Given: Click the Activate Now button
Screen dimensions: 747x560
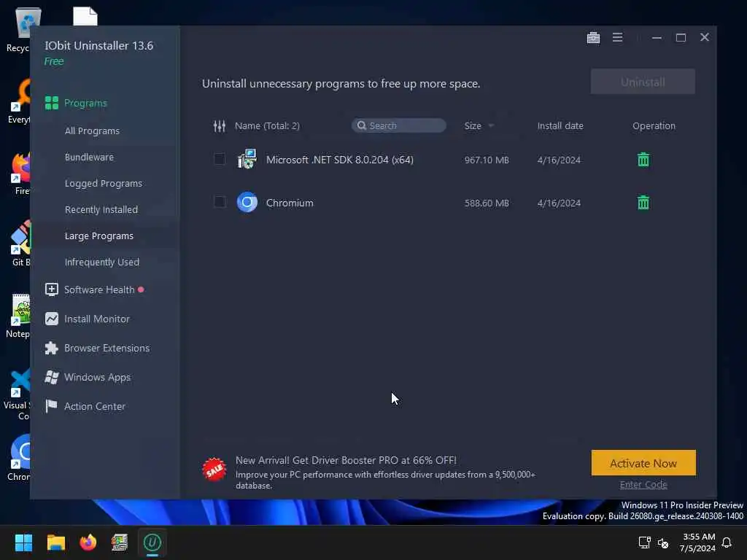Looking at the screenshot, I should (x=643, y=463).
